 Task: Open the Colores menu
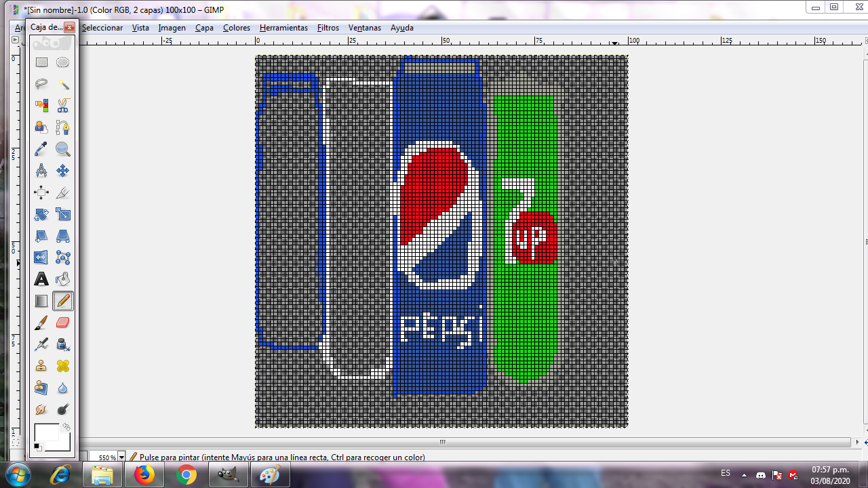tap(237, 28)
